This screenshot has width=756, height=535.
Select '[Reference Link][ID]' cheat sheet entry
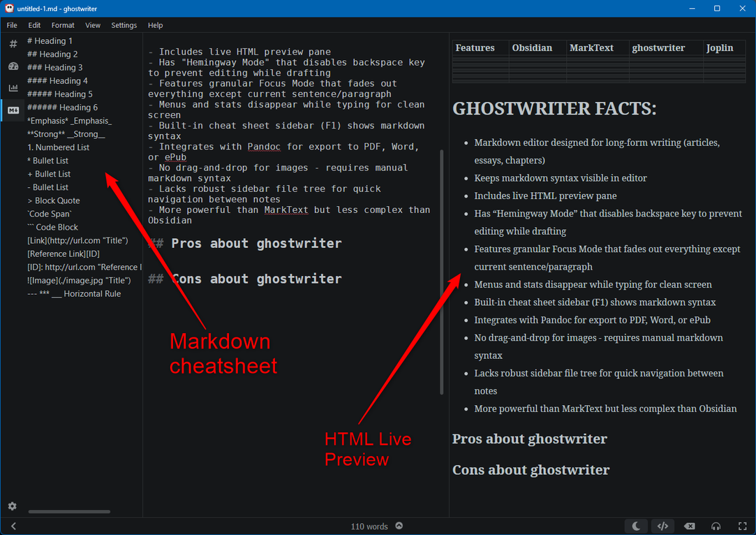63,254
